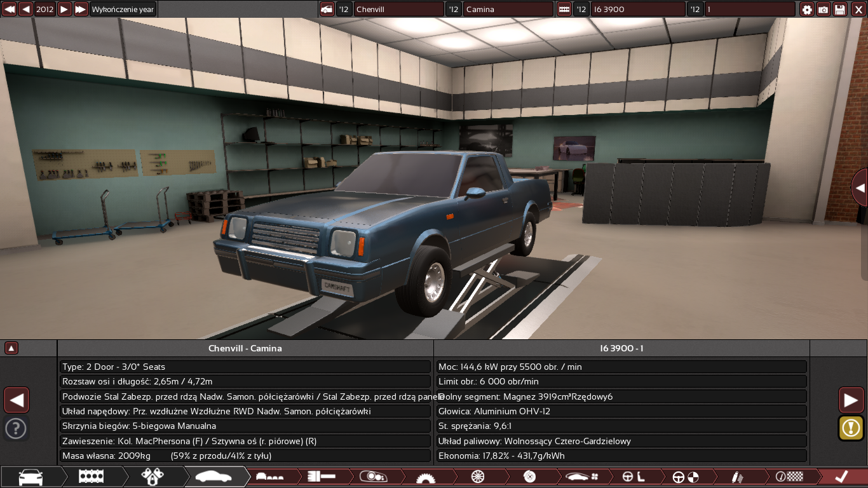Image resolution: width=868 pixels, height=488 pixels.
Task: Click the car icon in top bar
Action: 327,9
